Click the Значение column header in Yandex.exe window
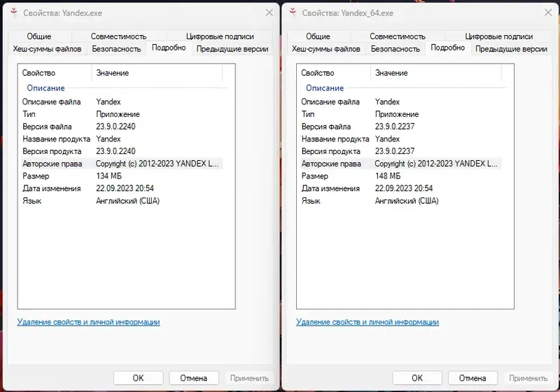The height and width of the screenshot is (392, 560). 157,73
